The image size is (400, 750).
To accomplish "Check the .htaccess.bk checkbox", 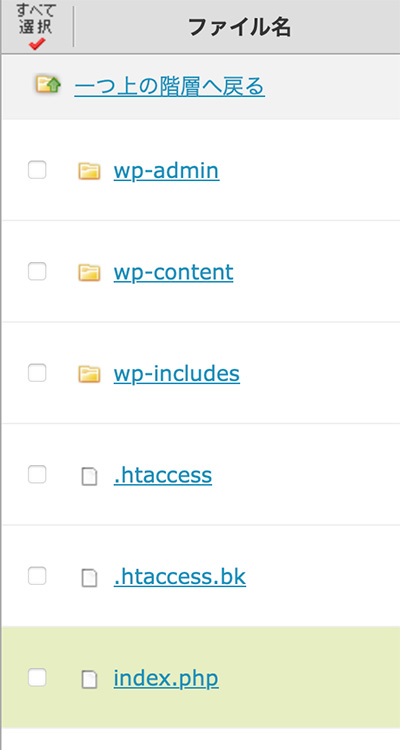I will pos(37,576).
